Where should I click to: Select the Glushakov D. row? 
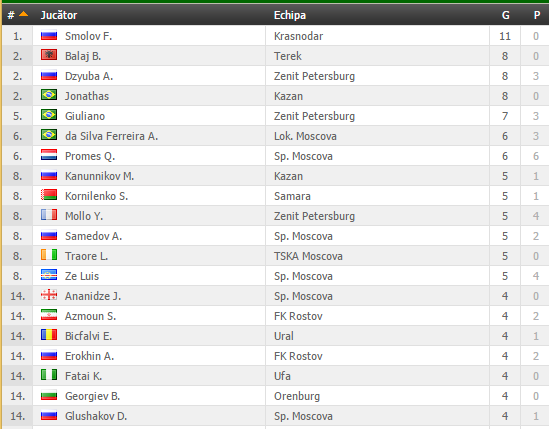click(x=275, y=416)
